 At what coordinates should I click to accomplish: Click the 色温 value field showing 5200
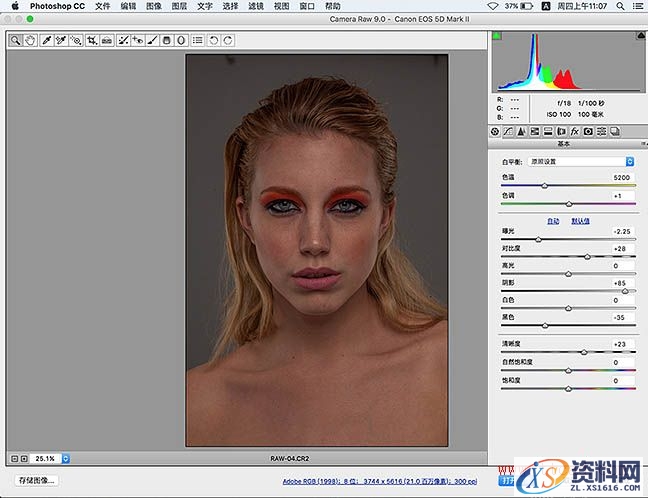click(x=624, y=177)
